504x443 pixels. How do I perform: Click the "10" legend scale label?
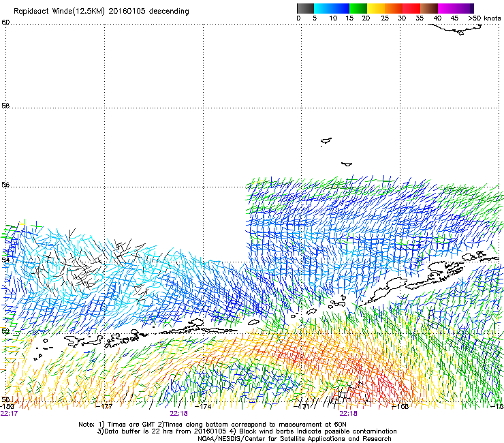(x=333, y=18)
